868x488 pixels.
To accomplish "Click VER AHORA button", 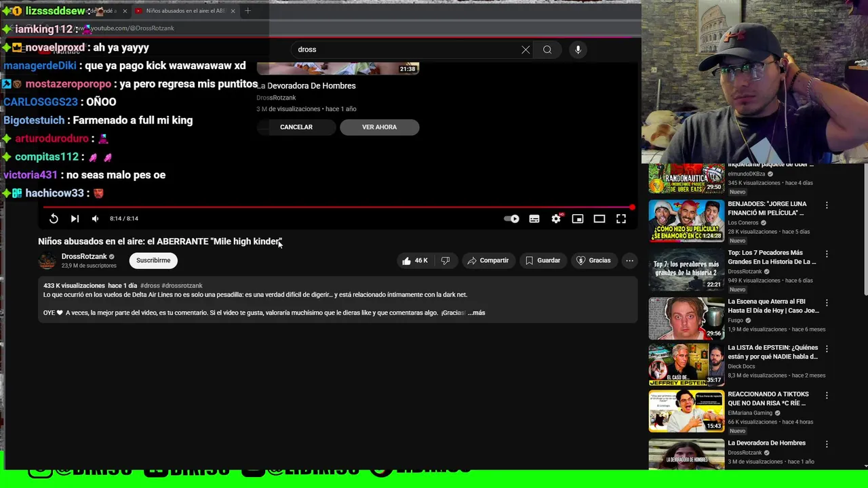I will (379, 127).
